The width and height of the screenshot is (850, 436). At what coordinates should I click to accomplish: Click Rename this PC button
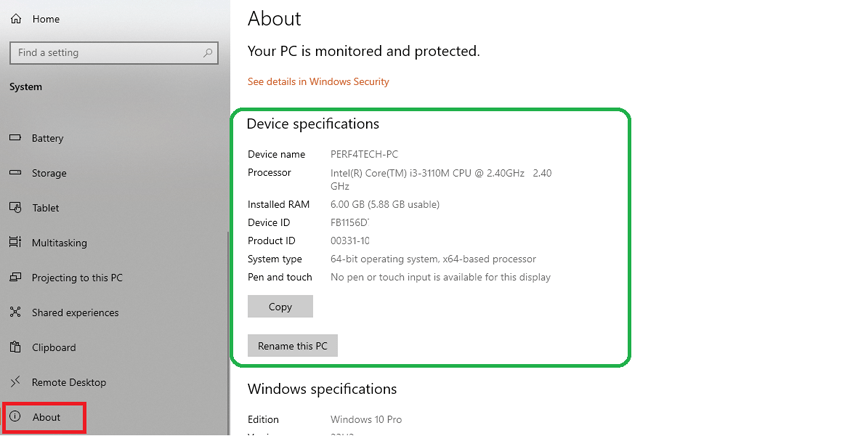[x=293, y=345]
